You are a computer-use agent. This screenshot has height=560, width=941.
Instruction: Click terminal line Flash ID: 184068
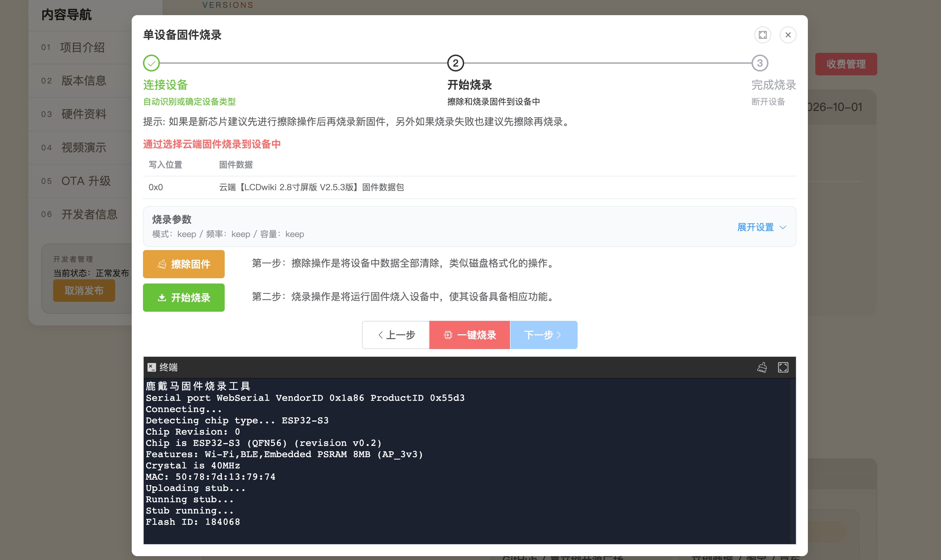193,522
